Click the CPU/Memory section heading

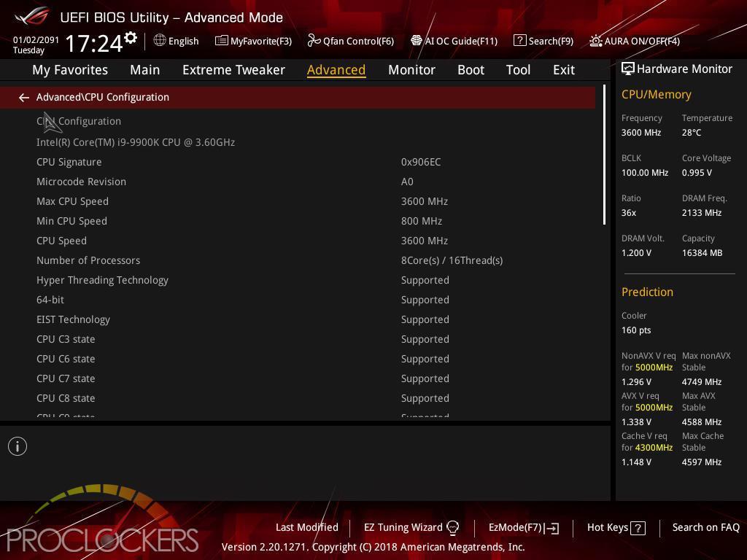[x=656, y=95]
